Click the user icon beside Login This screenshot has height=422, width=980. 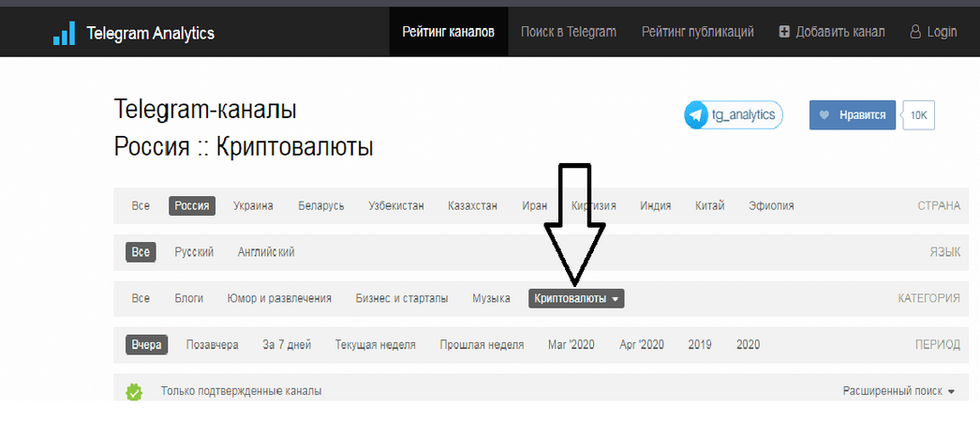click(915, 32)
